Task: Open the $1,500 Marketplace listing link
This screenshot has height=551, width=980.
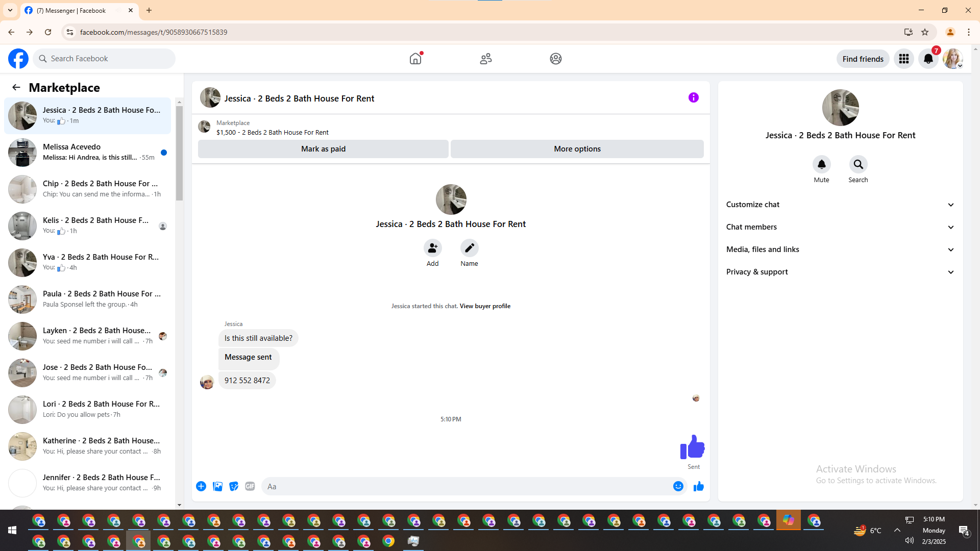Action: [273, 133]
